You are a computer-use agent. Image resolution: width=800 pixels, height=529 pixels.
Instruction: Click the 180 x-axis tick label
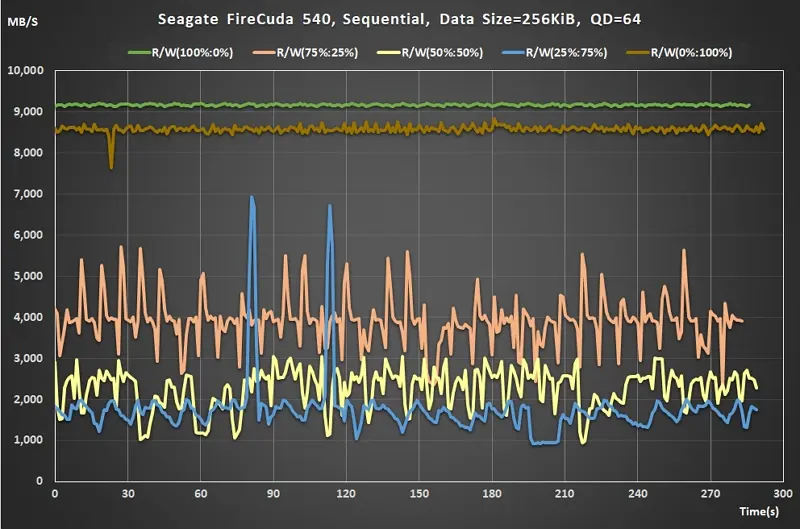492,494
